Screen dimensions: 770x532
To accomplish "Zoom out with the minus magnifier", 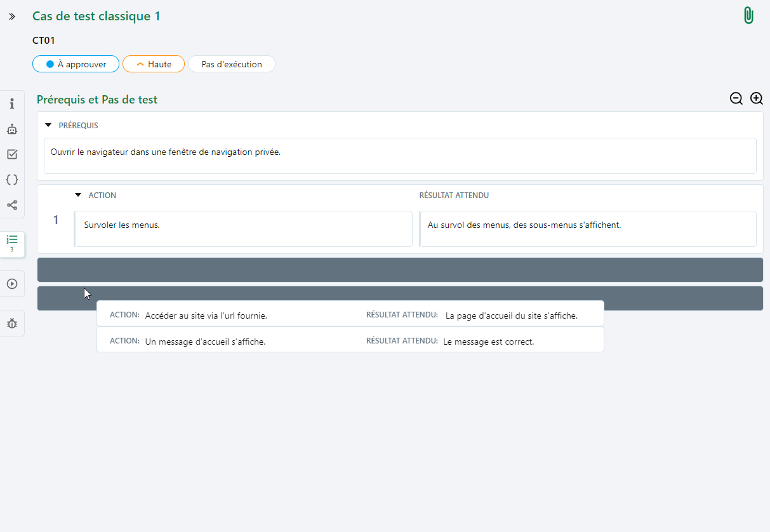I will [736, 98].
